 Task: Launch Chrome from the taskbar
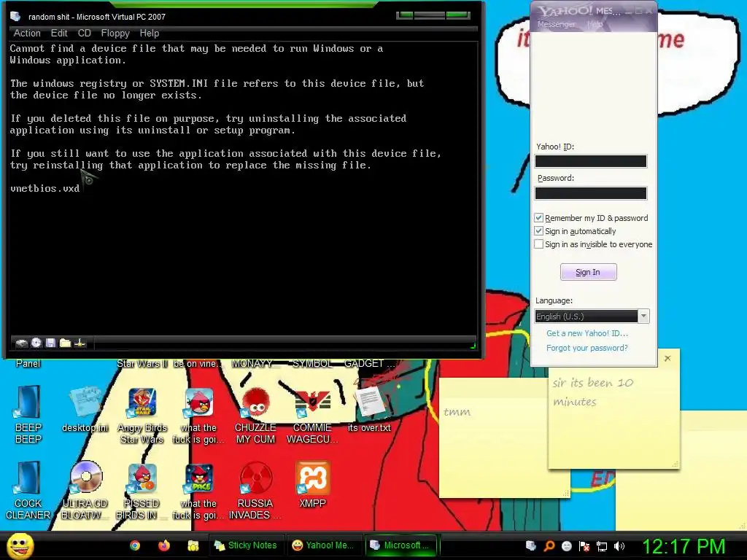point(135,545)
